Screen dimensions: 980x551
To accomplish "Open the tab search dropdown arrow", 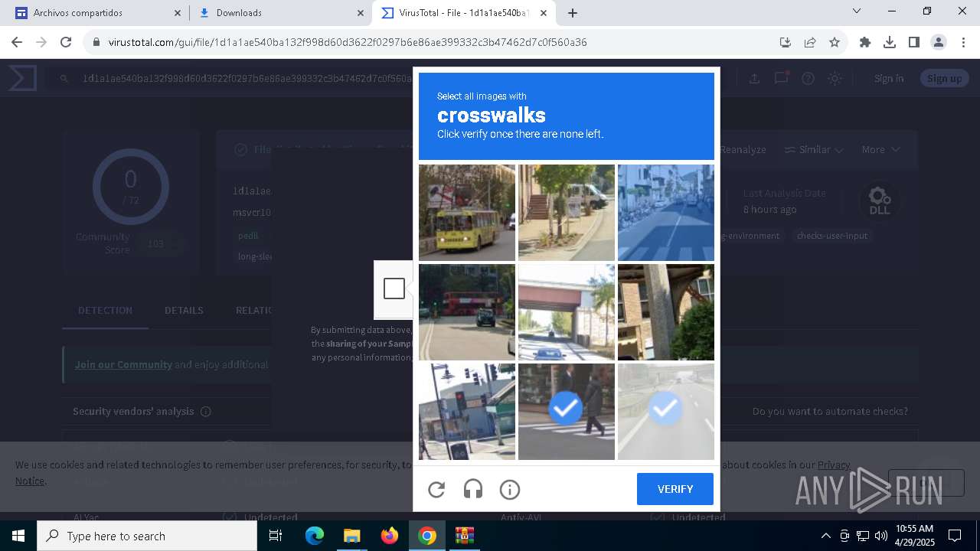I will coord(857,11).
